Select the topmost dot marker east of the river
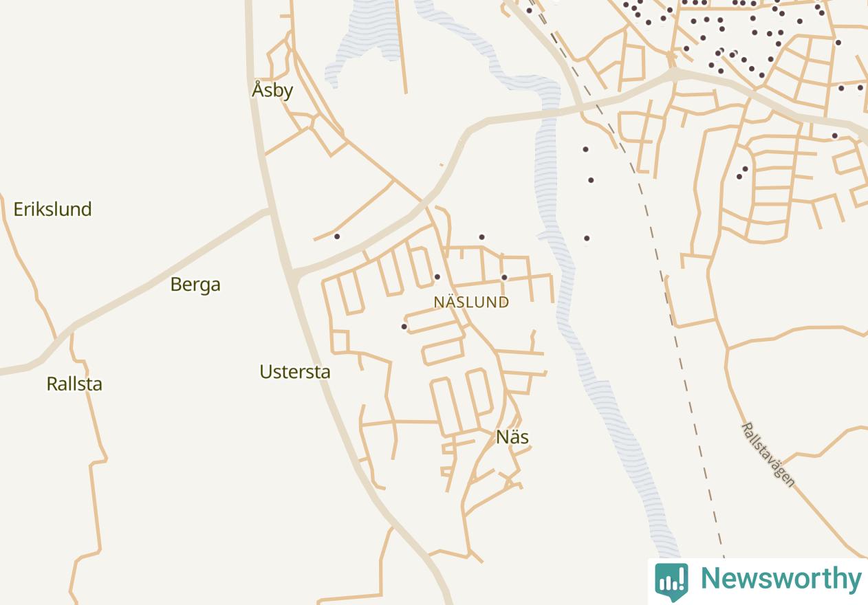The width and height of the screenshot is (868, 605). 585,149
